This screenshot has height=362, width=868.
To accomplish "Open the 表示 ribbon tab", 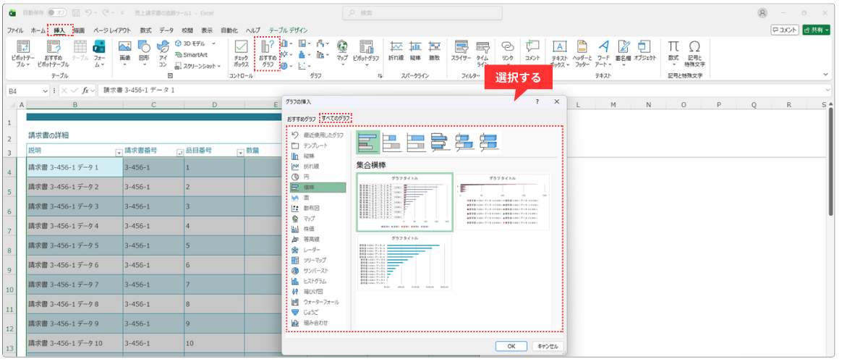I will [207, 30].
